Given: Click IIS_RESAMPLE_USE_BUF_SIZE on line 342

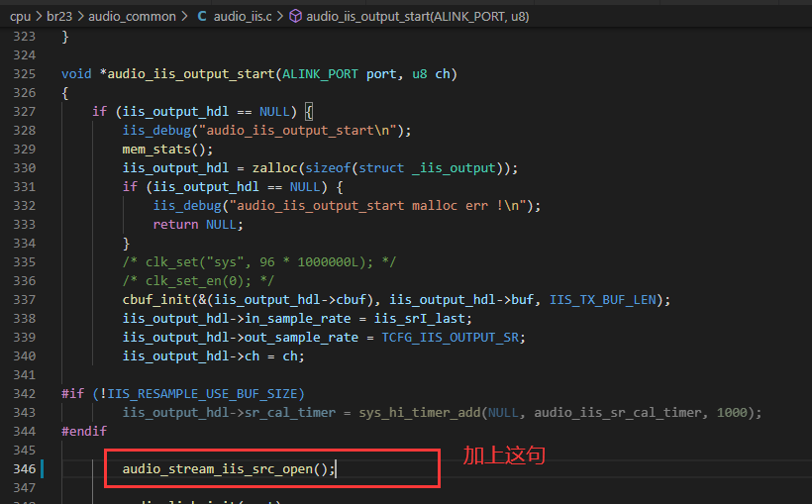Looking at the screenshot, I should pos(202,394).
